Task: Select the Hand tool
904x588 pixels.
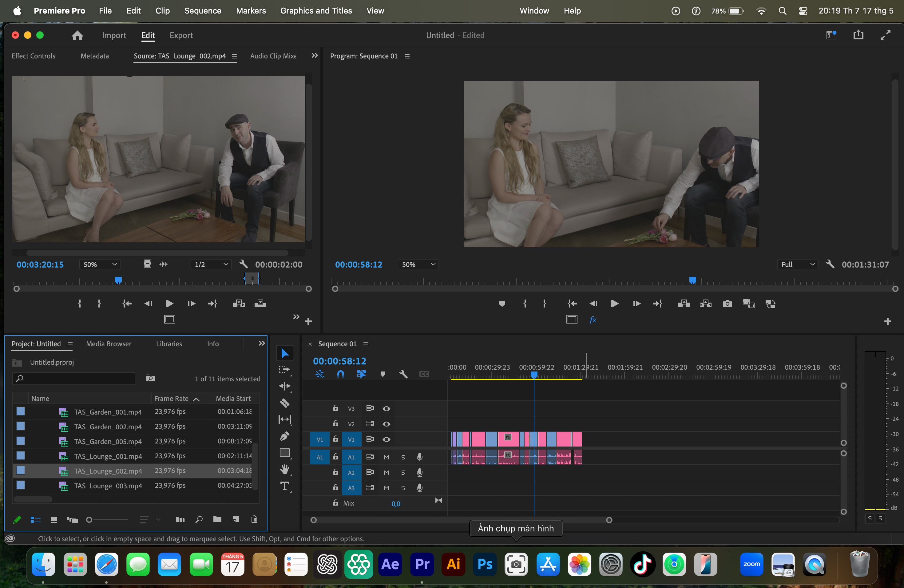Action: click(284, 470)
